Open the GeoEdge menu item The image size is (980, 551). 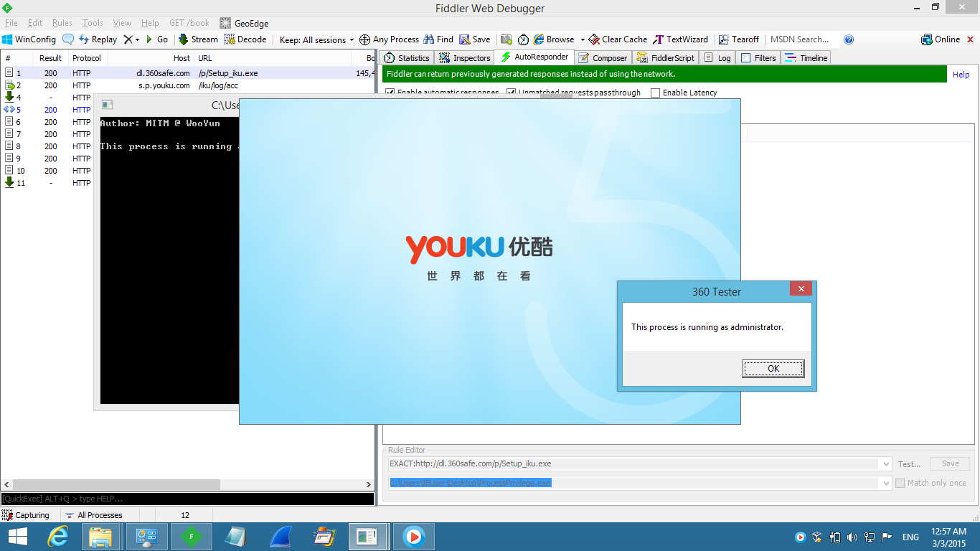244,23
